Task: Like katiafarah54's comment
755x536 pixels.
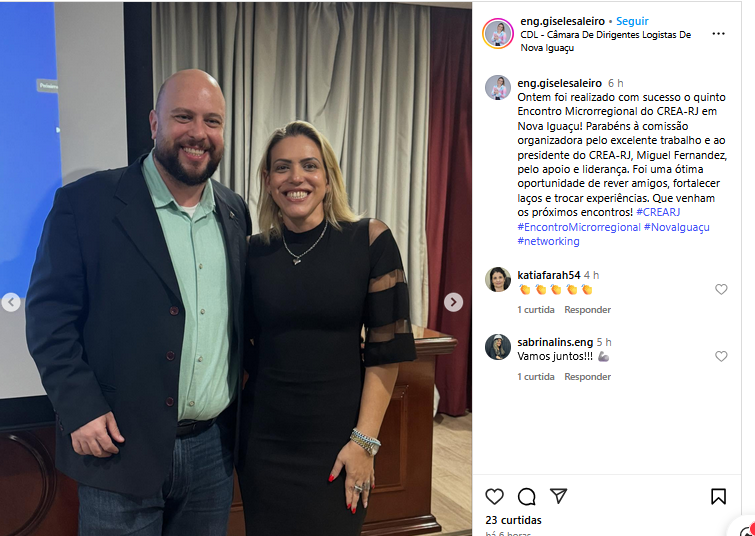Action: pos(721,289)
